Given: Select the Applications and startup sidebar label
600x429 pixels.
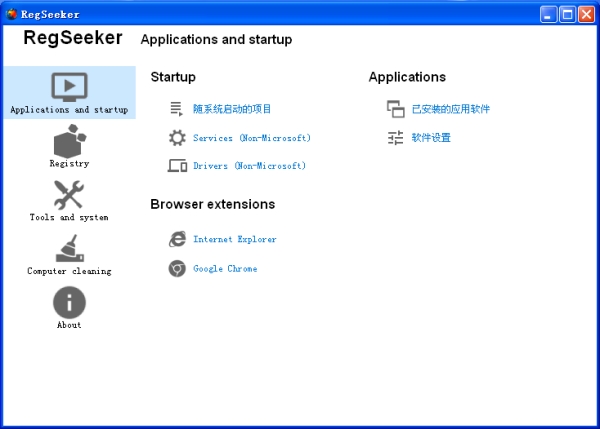Looking at the screenshot, I should point(69,110).
